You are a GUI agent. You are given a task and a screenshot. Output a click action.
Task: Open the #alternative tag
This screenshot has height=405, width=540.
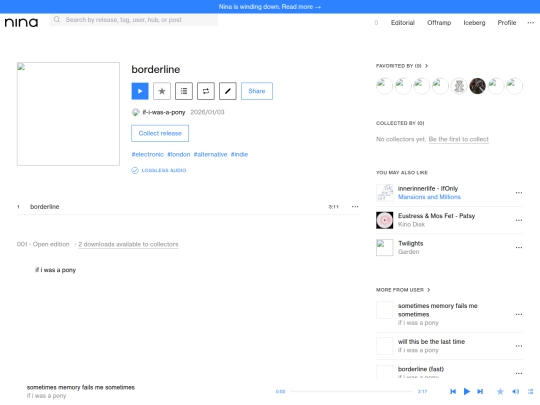[210, 154]
